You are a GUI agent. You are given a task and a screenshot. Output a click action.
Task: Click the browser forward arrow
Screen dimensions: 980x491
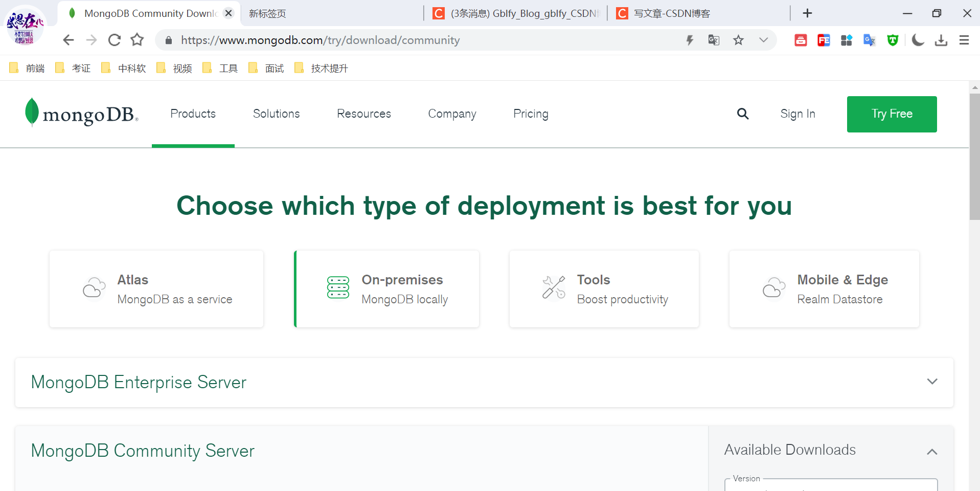[92, 40]
